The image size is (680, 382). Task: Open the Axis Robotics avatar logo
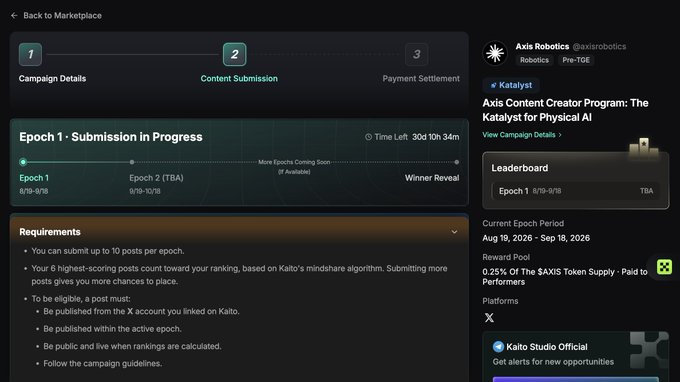tap(495, 53)
